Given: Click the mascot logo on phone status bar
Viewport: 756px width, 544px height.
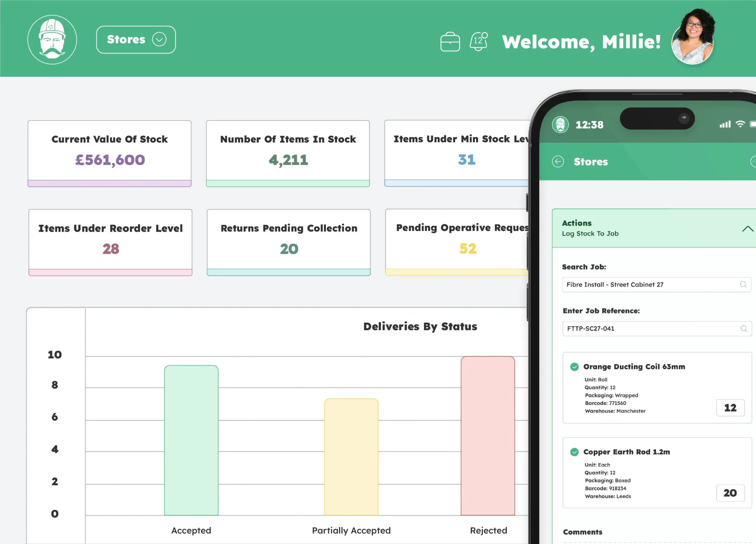Looking at the screenshot, I should click(560, 125).
